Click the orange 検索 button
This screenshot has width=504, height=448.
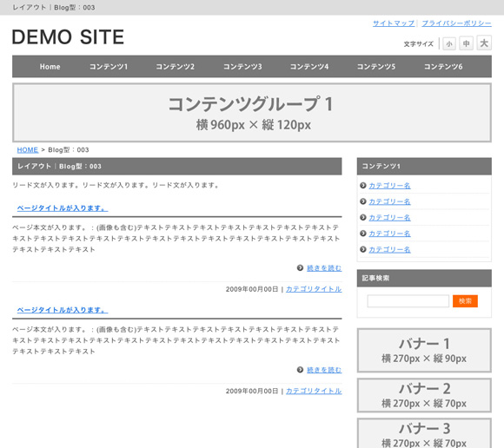tap(465, 301)
